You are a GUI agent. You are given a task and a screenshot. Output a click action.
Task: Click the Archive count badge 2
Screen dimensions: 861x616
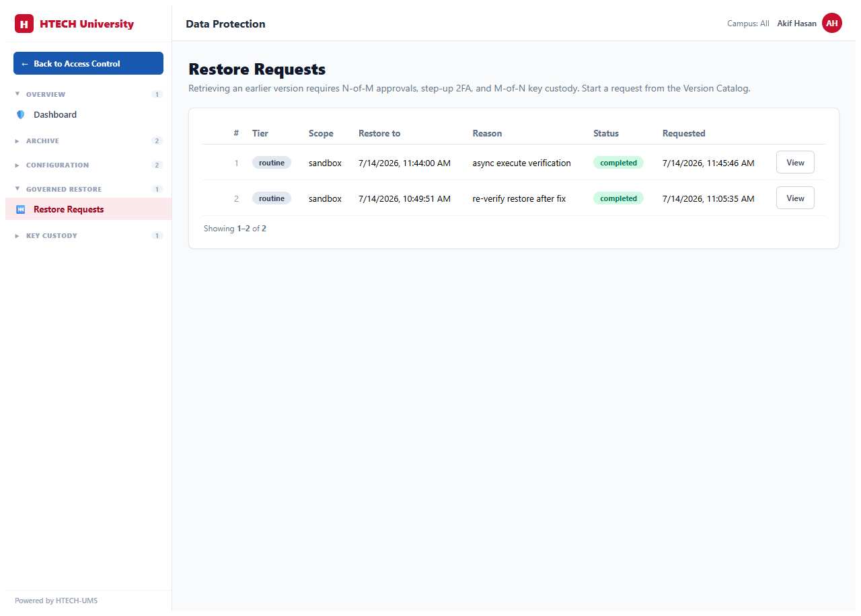(157, 141)
